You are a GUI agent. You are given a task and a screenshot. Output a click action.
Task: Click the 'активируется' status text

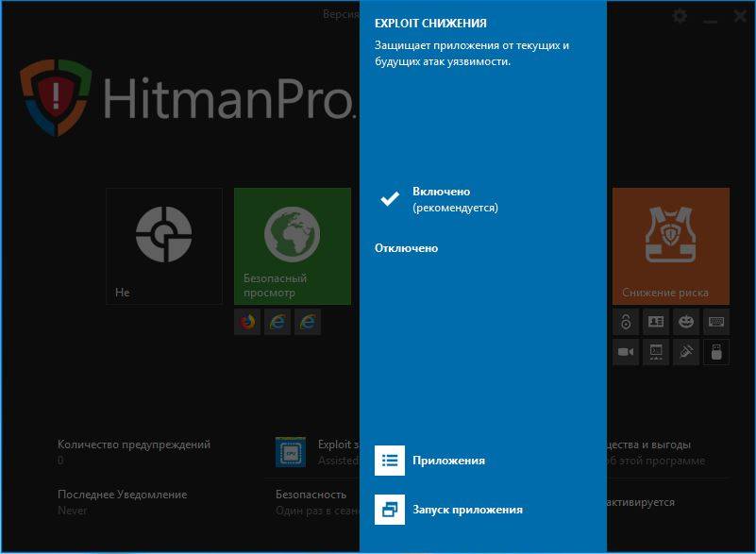coord(640,502)
